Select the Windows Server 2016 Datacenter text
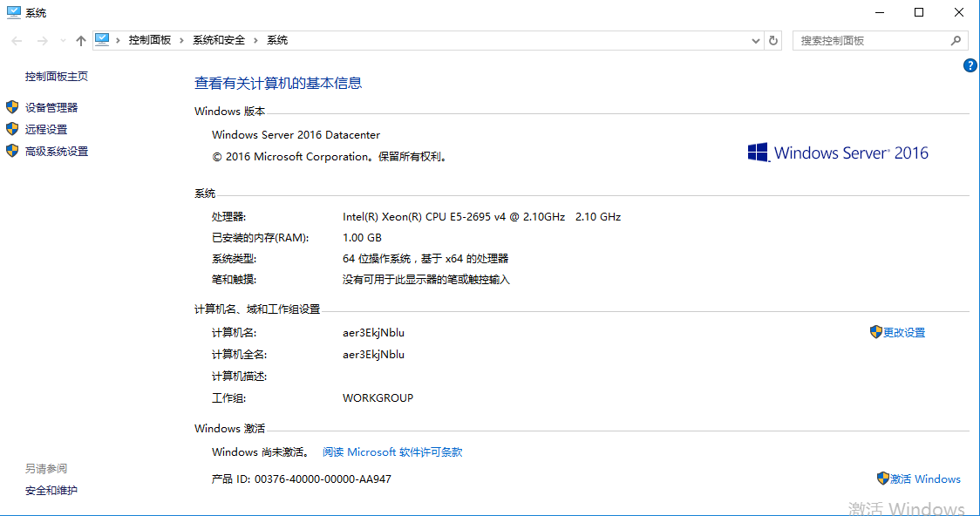Viewport: 980px width, 516px height. (x=296, y=135)
